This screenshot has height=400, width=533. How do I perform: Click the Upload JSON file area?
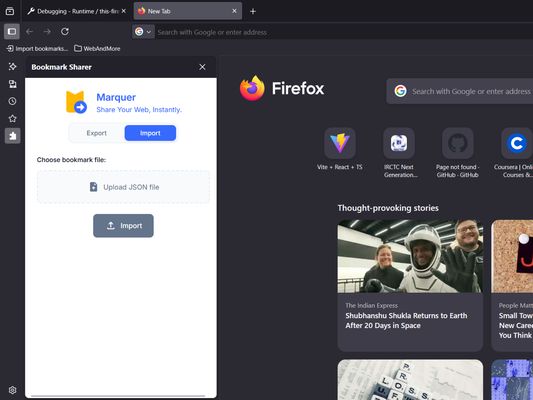click(123, 187)
